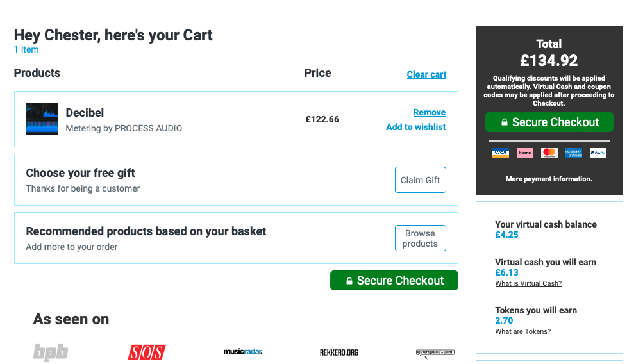Open What are Tokens link
627x364 pixels.
[x=522, y=331]
